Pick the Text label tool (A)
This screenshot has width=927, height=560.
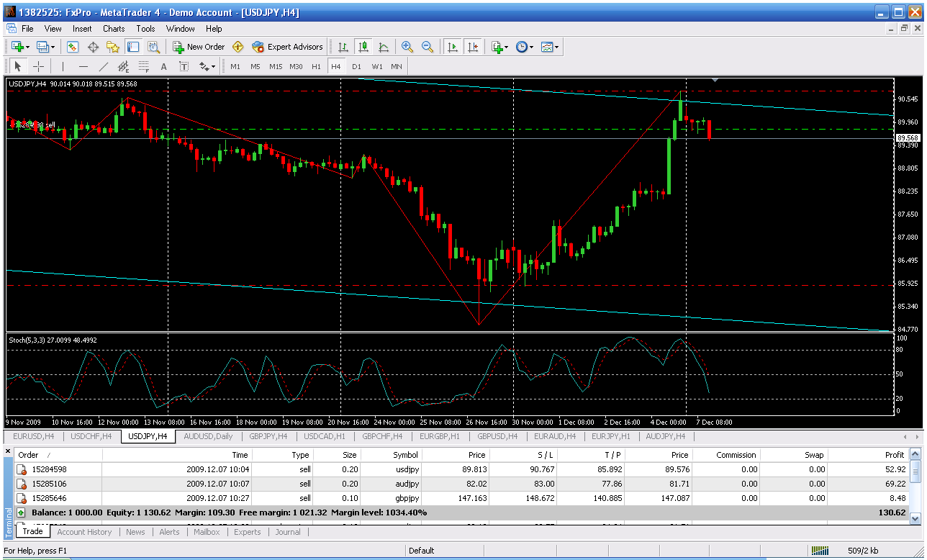click(x=163, y=66)
